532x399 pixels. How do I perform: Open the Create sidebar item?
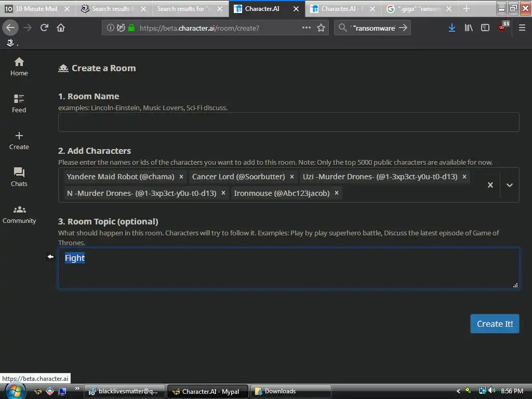[x=19, y=140]
